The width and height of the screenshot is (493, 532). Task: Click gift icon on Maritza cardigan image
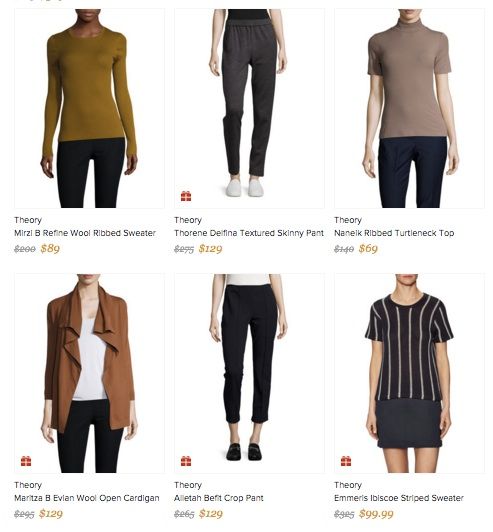tap(26, 461)
